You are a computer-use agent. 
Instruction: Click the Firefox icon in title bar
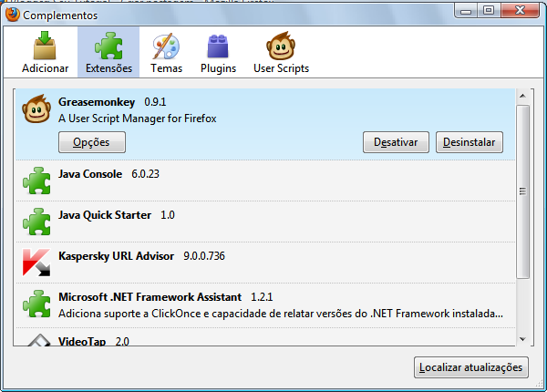(x=12, y=15)
